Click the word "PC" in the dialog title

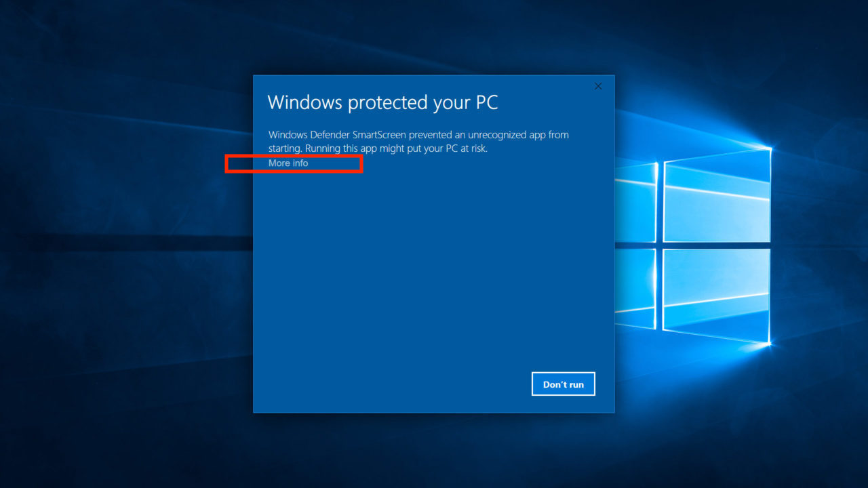click(486, 102)
